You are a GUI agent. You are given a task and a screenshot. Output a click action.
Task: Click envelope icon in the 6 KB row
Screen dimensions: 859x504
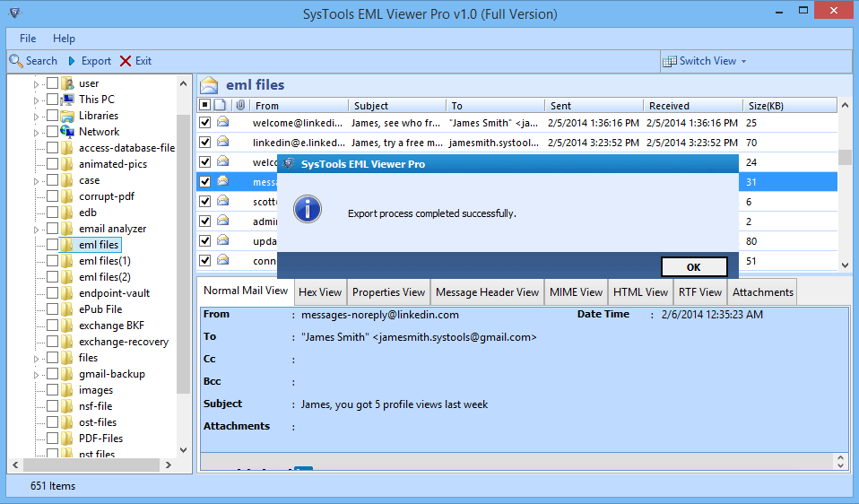[x=223, y=201]
